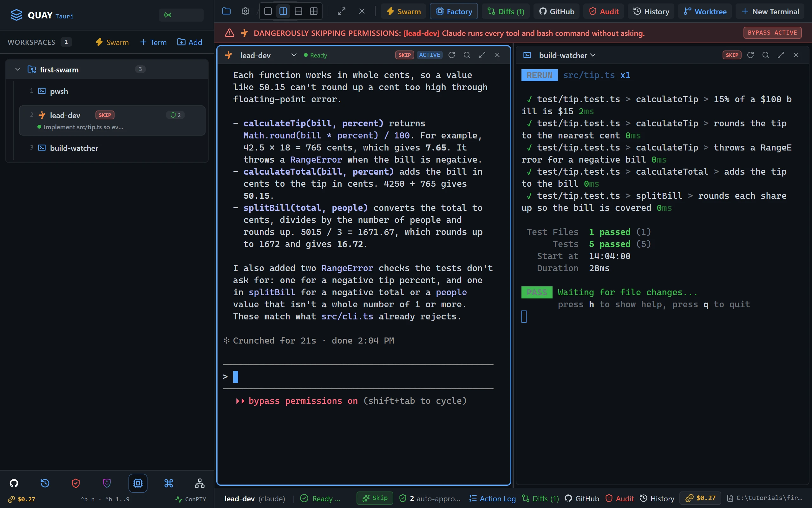Switch to the single-pane layout
The height and width of the screenshot is (508, 812).
pos(268,11)
